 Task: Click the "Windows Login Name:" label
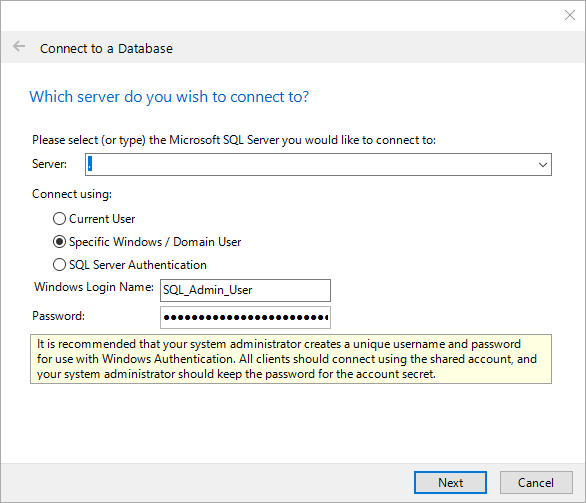click(94, 287)
